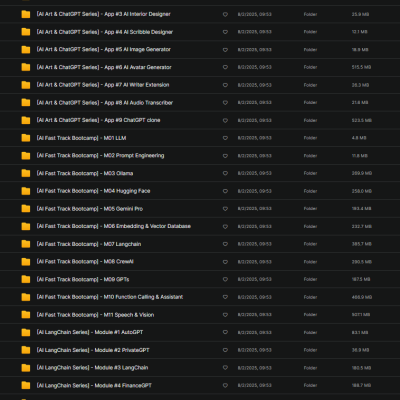The height and width of the screenshot is (400, 400).
Task: Toggle favorite heart for Module #1 AutoGPT
Action: 225,332
